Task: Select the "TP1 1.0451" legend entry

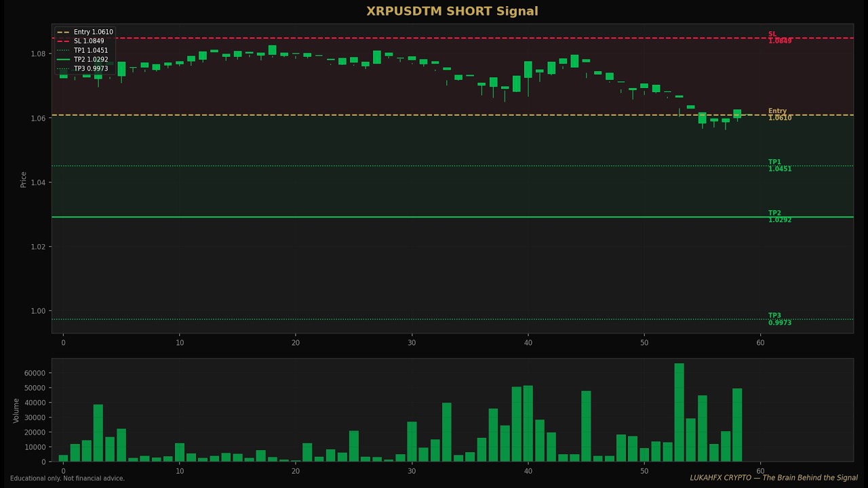Action: 83,50
